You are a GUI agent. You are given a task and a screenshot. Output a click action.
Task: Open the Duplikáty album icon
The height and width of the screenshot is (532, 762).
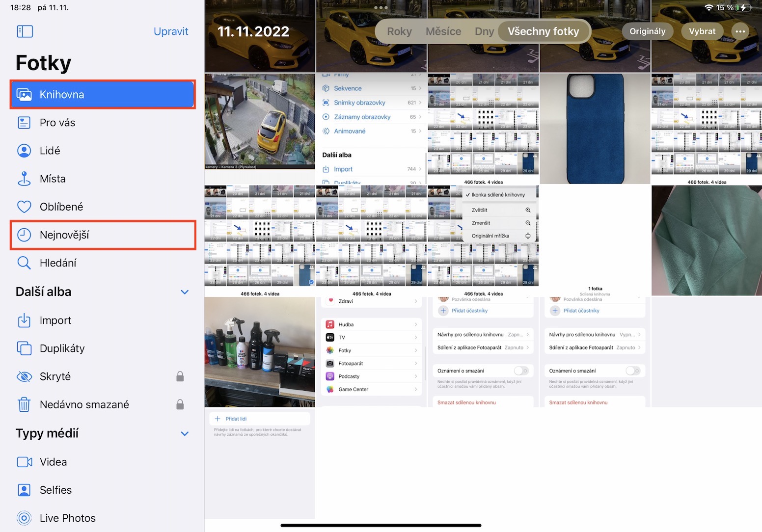(24, 348)
